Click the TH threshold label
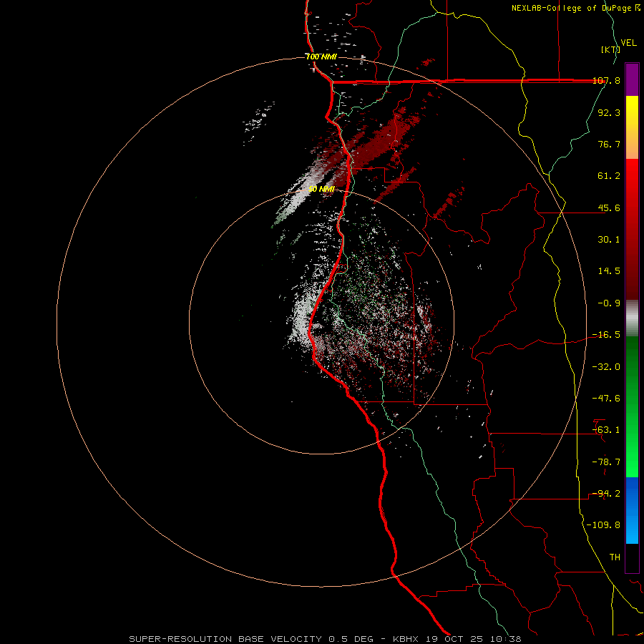 [615, 557]
